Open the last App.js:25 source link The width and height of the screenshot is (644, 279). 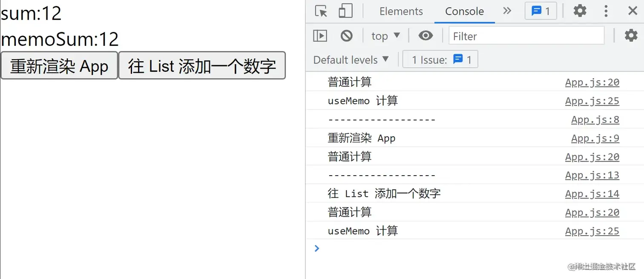coord(592,231)
